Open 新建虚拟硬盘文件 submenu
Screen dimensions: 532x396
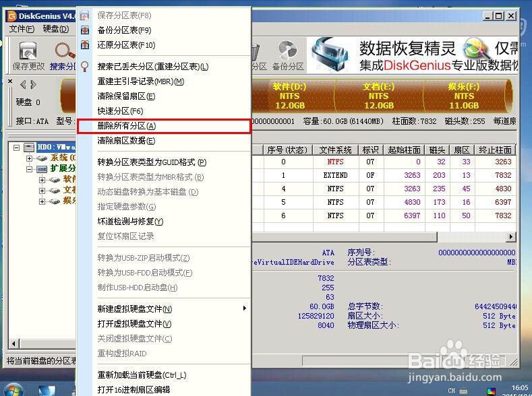point(135,308)
